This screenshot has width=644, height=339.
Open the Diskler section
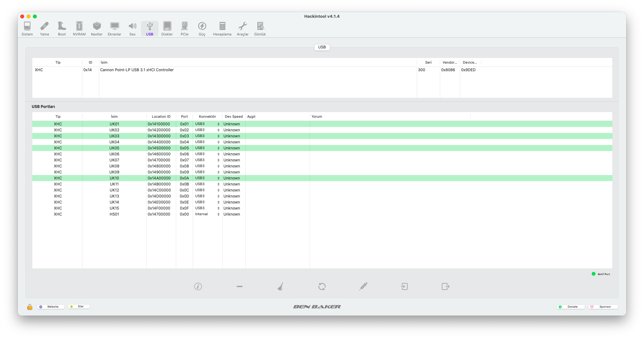tap(167, 29)
